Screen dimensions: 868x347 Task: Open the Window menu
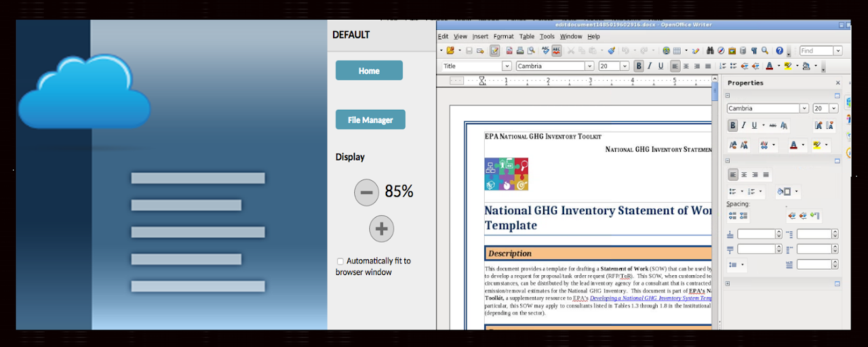point(571,37)
